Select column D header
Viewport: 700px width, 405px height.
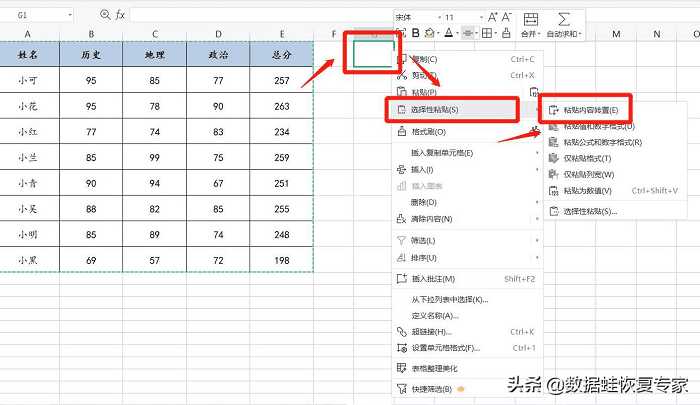pyautogui.click(x=218, y=34)
